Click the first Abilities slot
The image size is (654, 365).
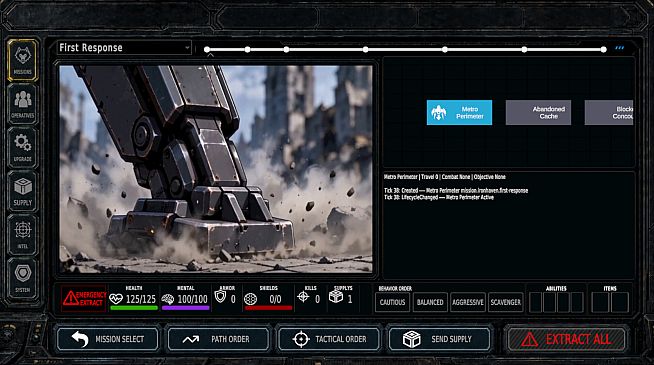click(x=535, y=302)
